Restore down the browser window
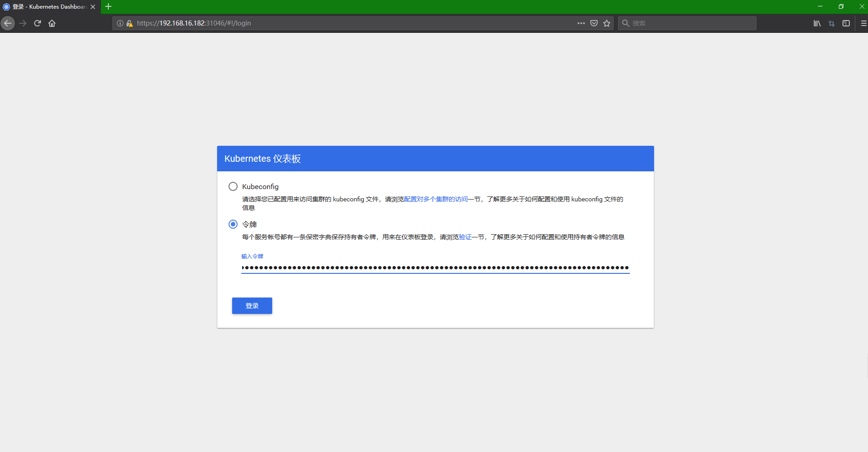 (841, 6)
